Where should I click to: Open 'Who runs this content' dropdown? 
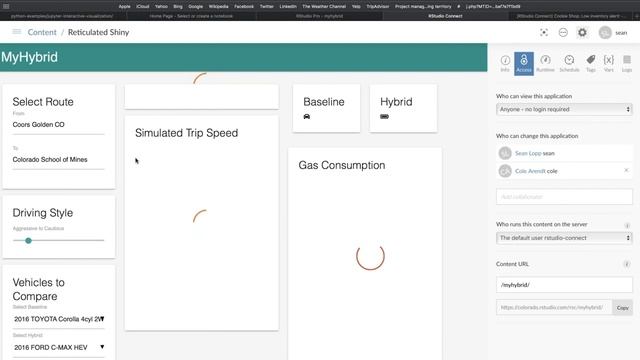coord(564,238)
